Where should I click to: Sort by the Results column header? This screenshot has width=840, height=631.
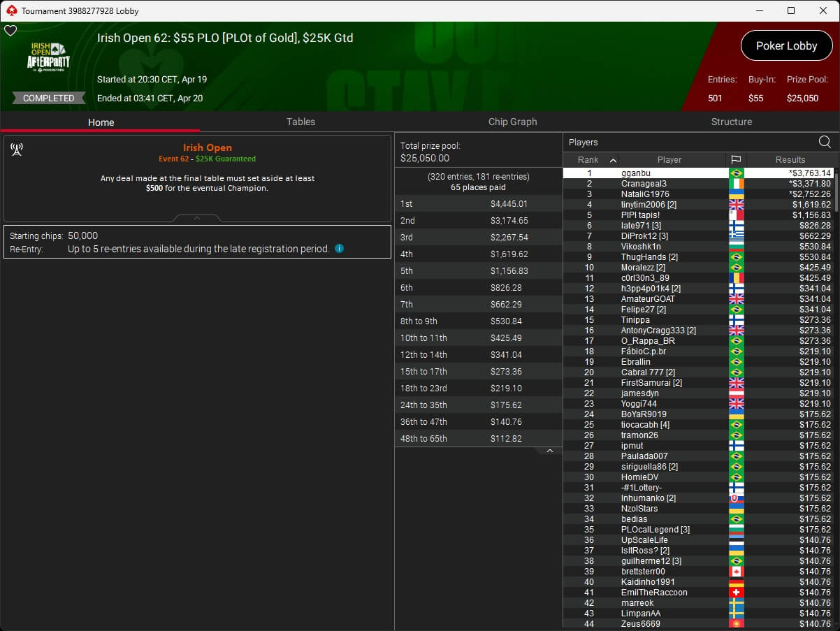click(790, 160)
